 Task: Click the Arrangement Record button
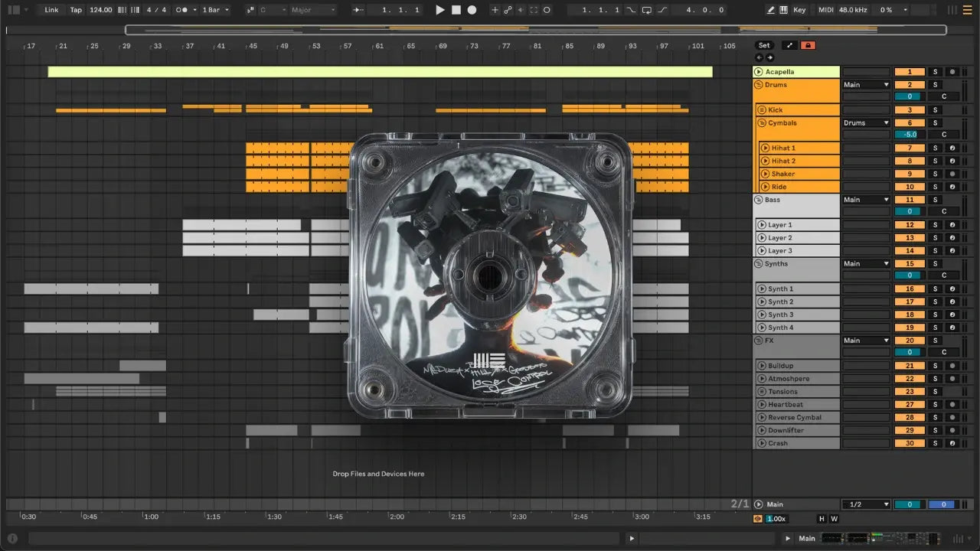click(x=472, y=10)
